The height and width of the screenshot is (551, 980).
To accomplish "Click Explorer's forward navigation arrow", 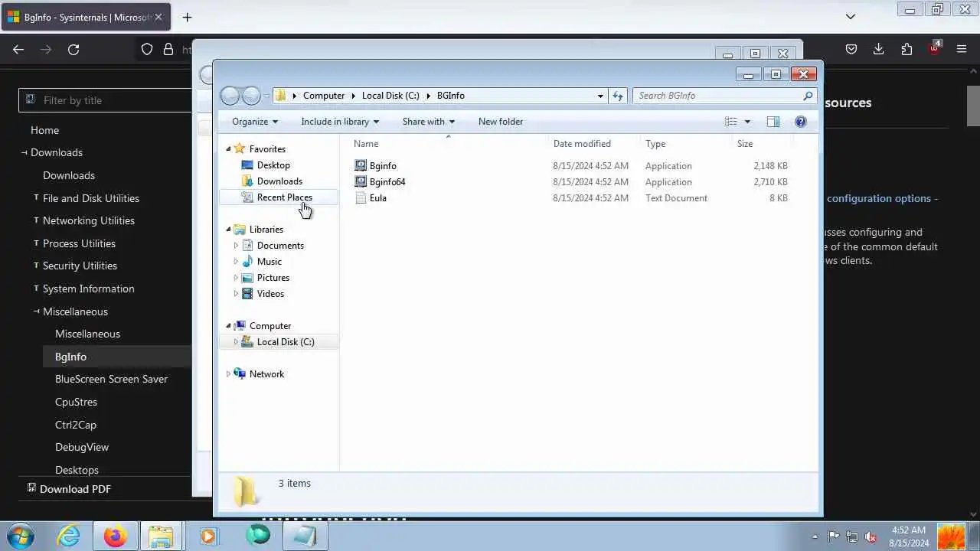I will 251,96.
